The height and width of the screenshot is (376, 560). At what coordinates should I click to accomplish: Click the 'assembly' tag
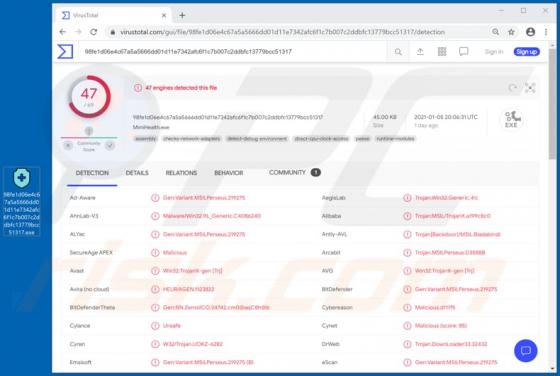tap(146, 139)
